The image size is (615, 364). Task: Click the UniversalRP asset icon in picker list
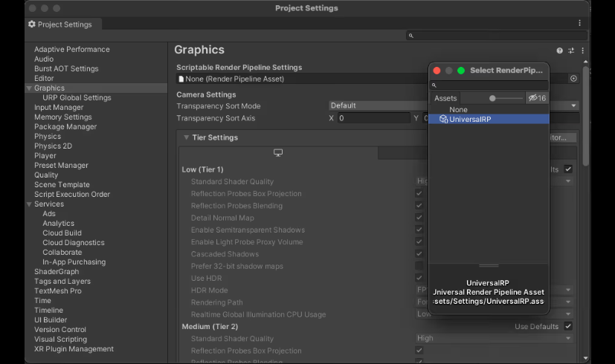pyautogui.click(x=444, y=119)
